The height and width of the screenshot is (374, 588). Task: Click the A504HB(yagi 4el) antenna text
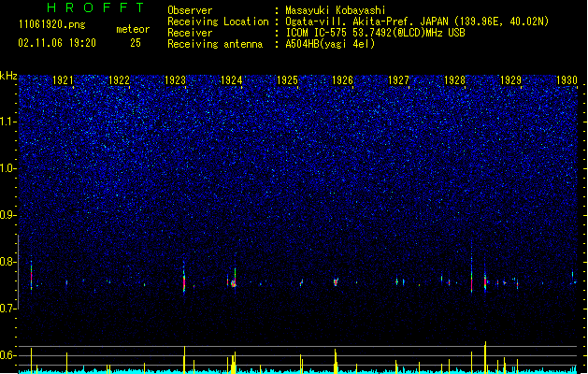click(330, 44)
